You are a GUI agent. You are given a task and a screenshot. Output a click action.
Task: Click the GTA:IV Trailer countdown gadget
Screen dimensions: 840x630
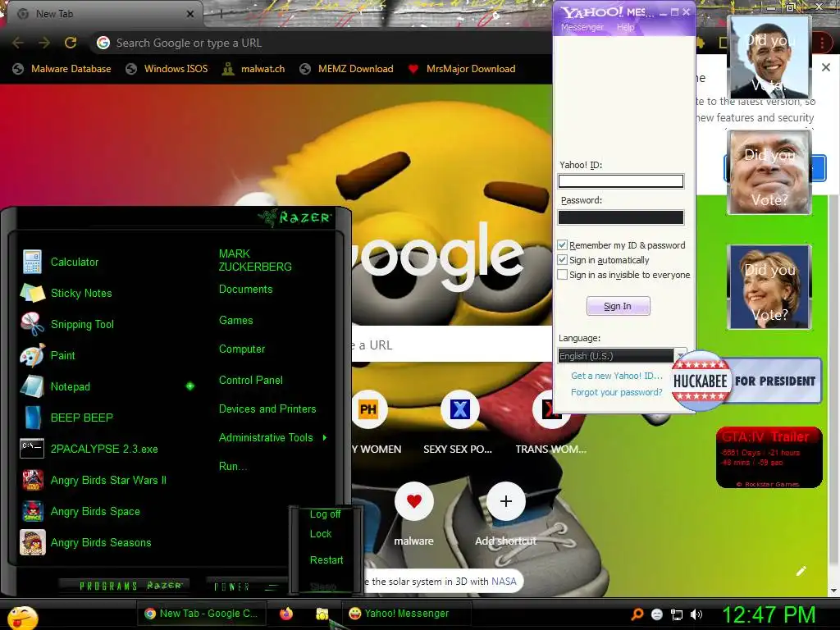coord(769,457)
